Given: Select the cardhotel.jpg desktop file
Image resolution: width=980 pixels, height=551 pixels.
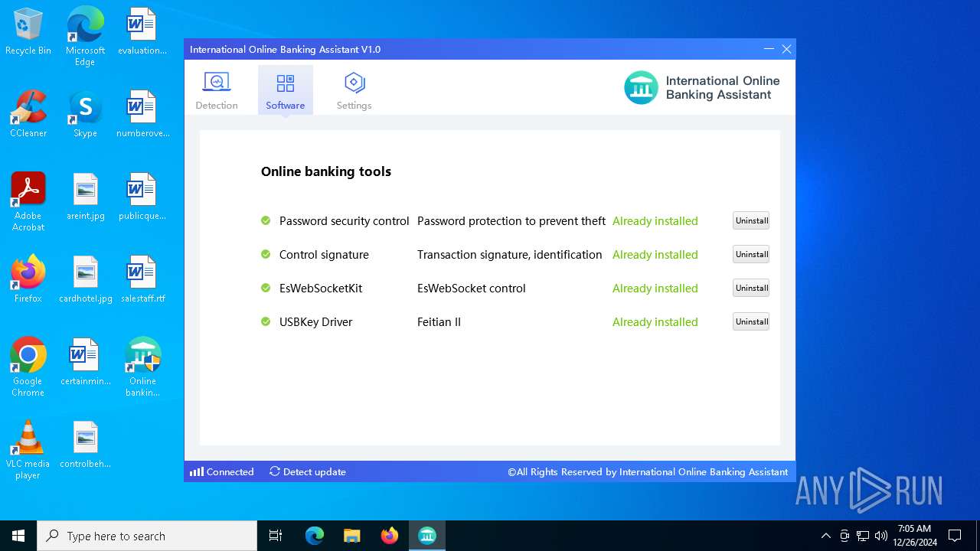Looking at the screenshot, I should [x=85, y=279].
